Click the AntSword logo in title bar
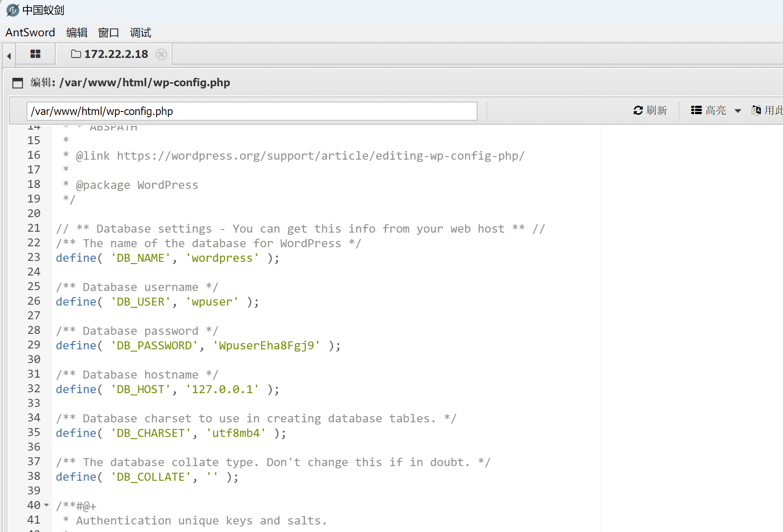 (13, 10)
